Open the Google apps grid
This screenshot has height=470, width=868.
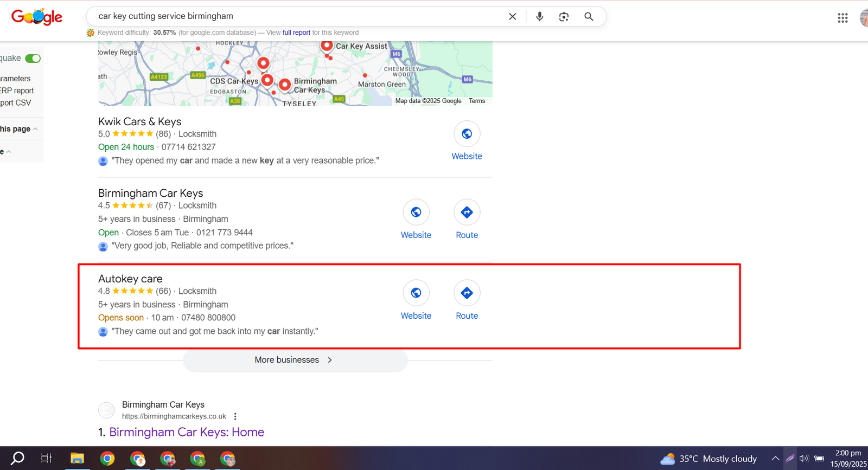tap(842, 18)
